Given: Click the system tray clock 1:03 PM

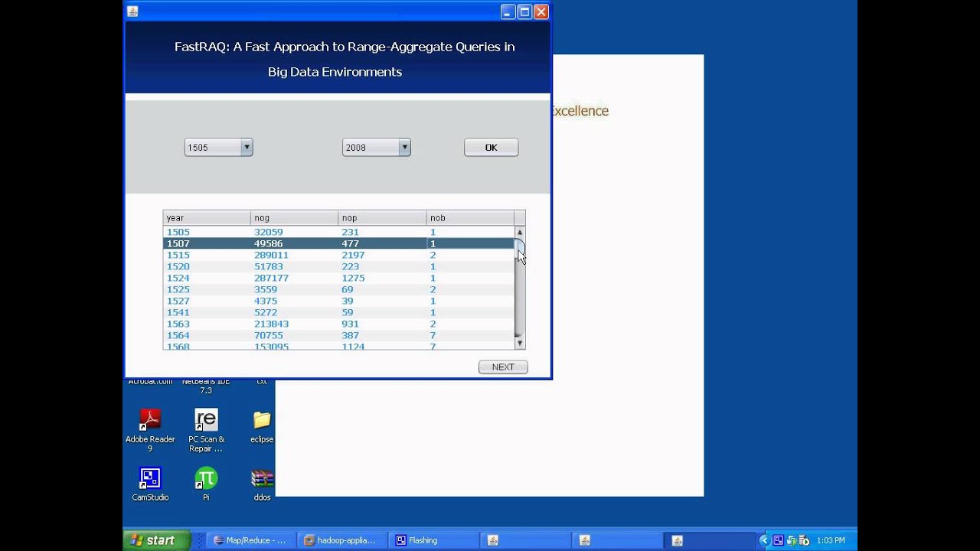Looking at the screenshot, I should pos(831,540).
